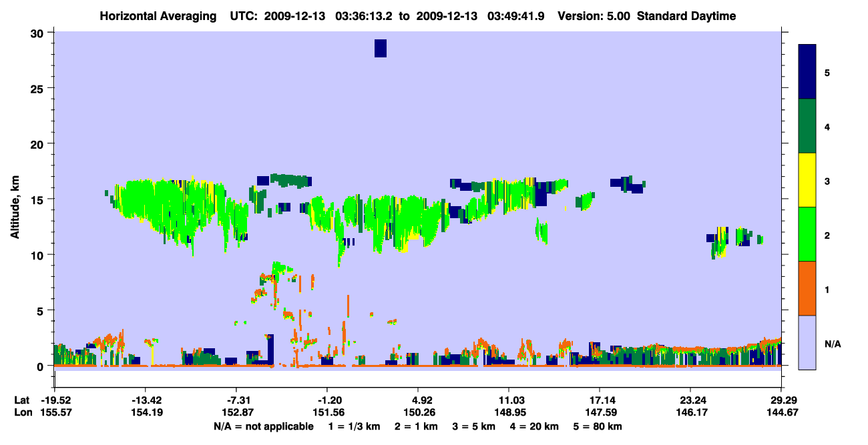Viewport: 868px width, 445px height.
Task: Click the longitude value 150.26
Action: pos(418,412)
